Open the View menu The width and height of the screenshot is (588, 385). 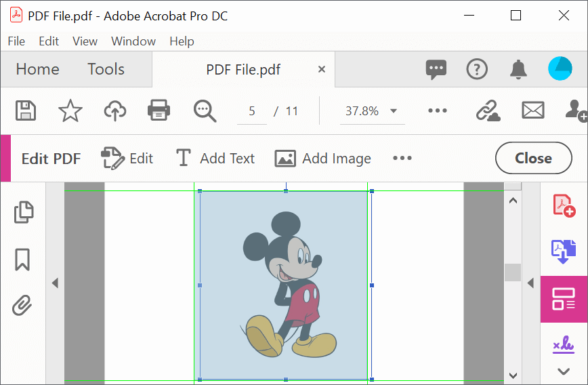click(x=85, y=41)
